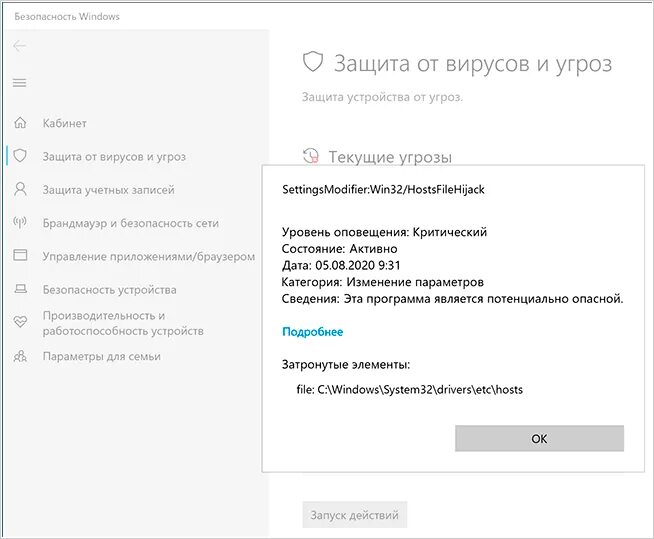Click the Текущие угрозы history icon
This screenshot has width=654, height=539.
click(311, 156)
